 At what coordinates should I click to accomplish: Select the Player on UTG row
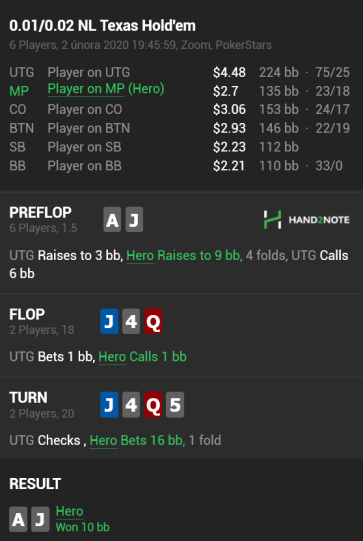[x=179, y=72]
